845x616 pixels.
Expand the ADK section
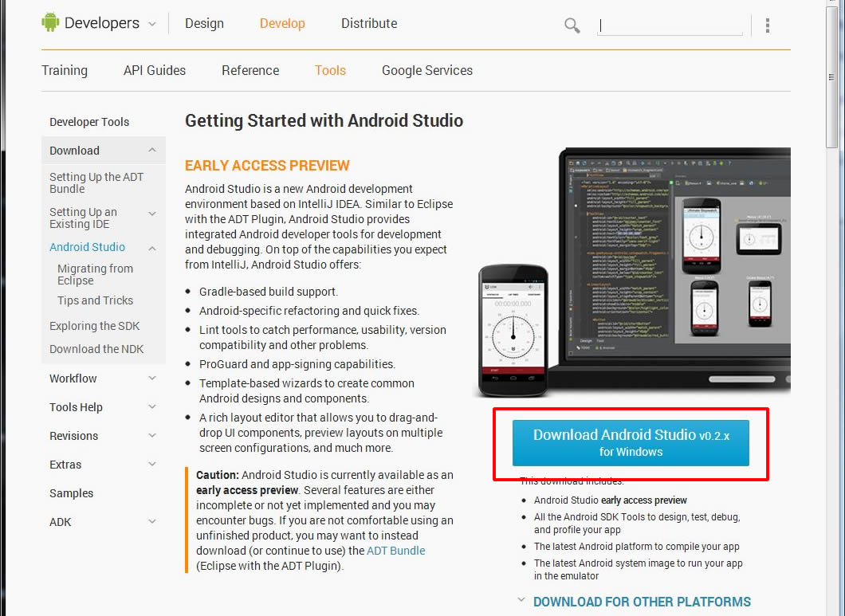coord(152,522)
